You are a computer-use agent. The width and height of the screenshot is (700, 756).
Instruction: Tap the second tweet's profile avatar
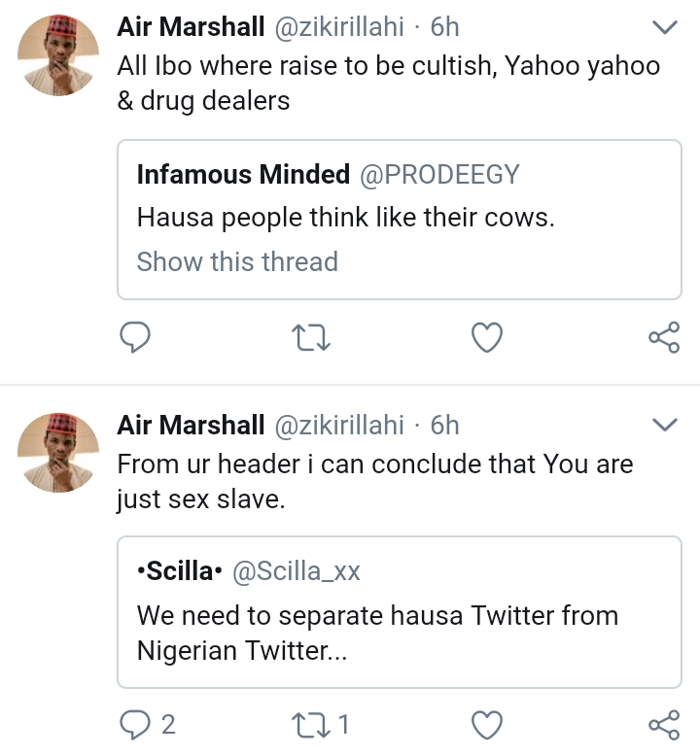click(60, 452)
